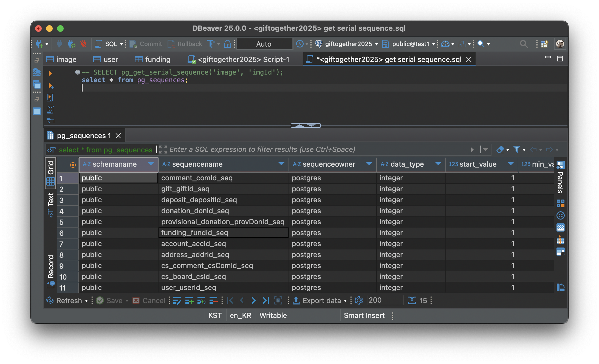This screenshot has height=364, width=599.
Task: Click the Smart Insert status entry
Action: (x=364, y=315)
